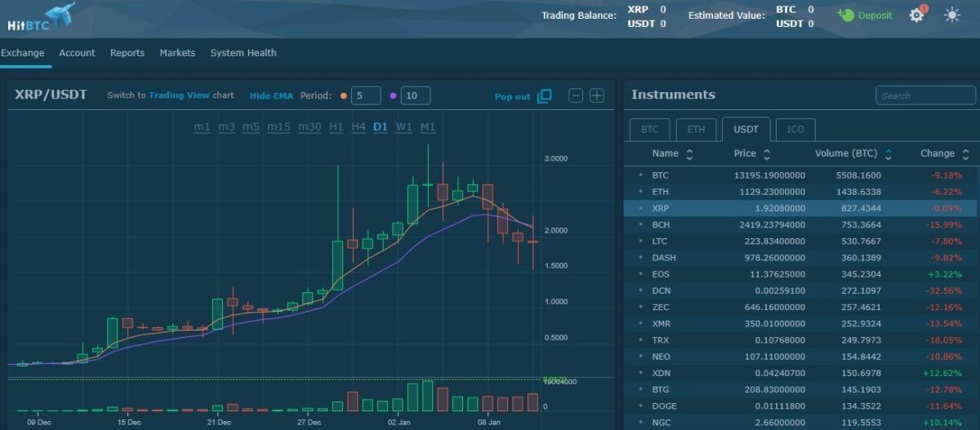Click the green Deposit icon
This screenshot has height=430, width=980.
tap(845, 15)
